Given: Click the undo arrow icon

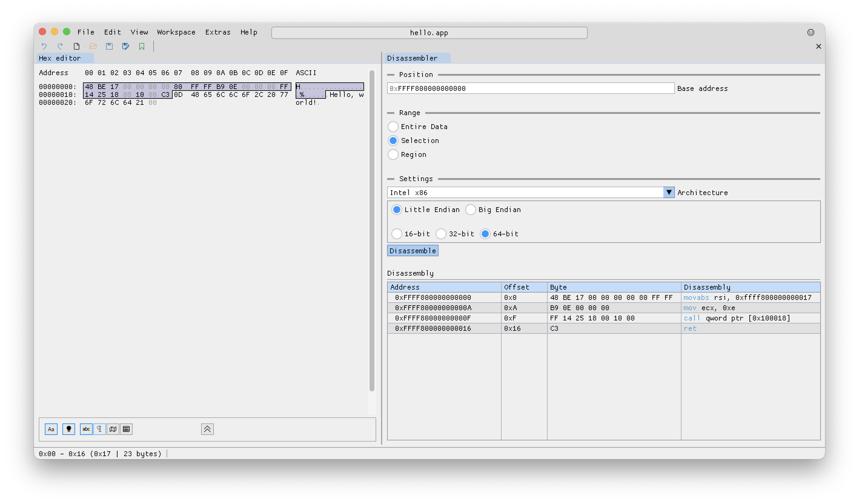Looking at the screenshot, I should tap(44, 46).
